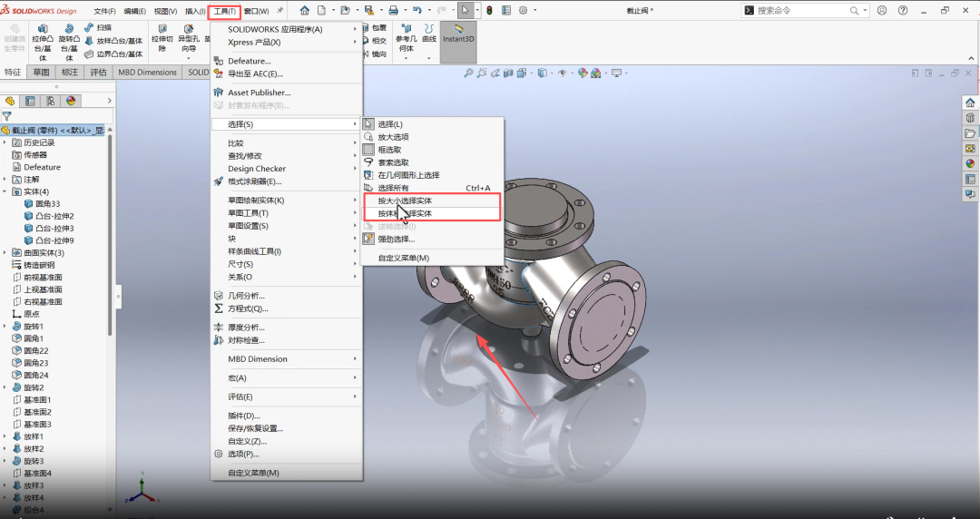Click the 拉伸凸台/基体 extrude boss icon
980x519 pixels.
click(x=43, y=42)
